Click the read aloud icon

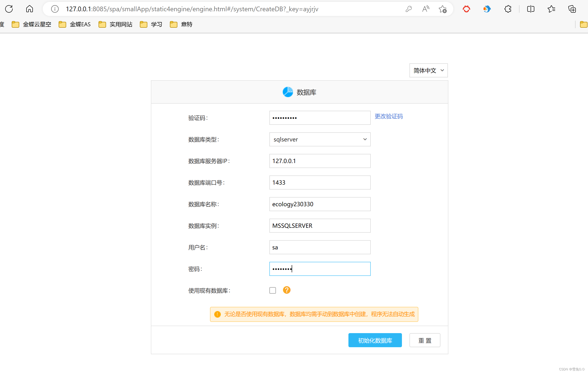point(425,9)
